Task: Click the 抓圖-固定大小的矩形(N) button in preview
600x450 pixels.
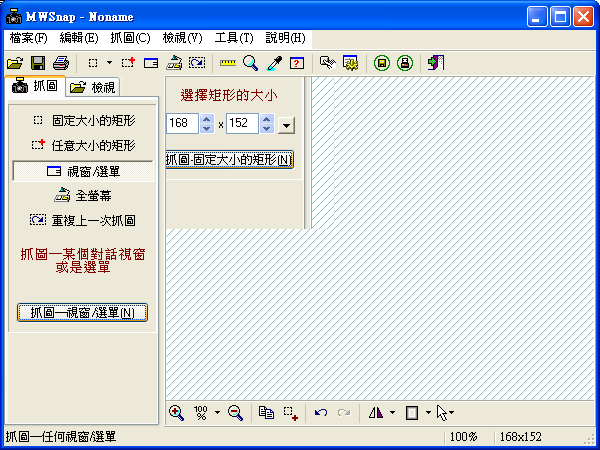Action: (x=230, y=160)
